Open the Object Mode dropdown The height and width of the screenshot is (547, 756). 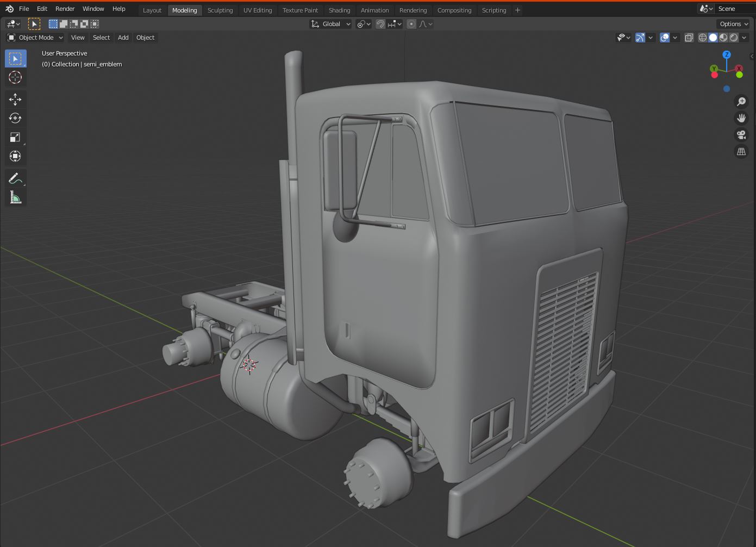click(x=35, y=38)
